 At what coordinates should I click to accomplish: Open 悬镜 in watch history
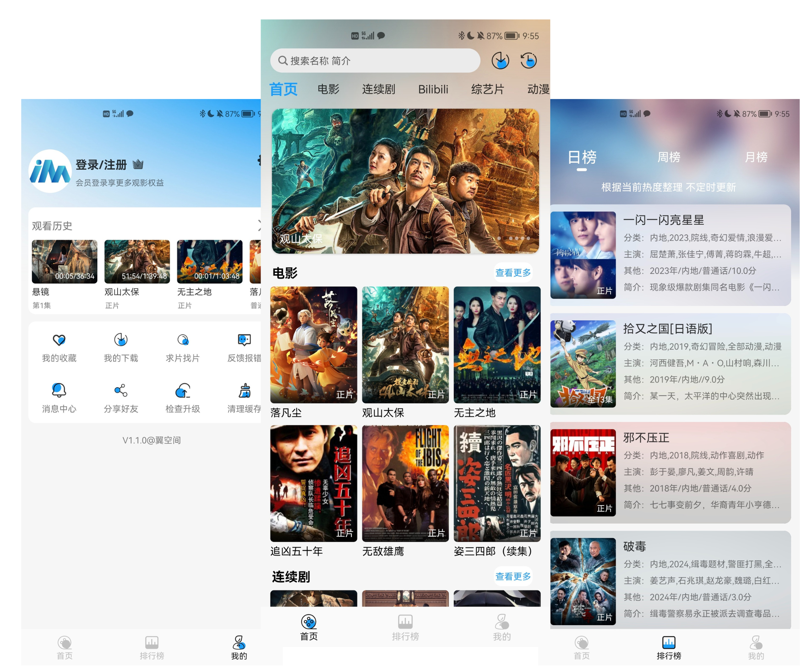tap(65, 262)
